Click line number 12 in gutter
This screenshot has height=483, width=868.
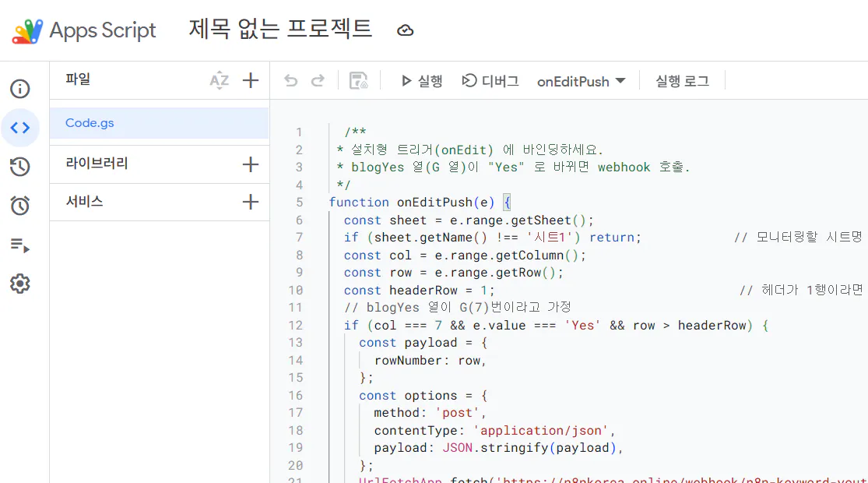tap(296, 326)
